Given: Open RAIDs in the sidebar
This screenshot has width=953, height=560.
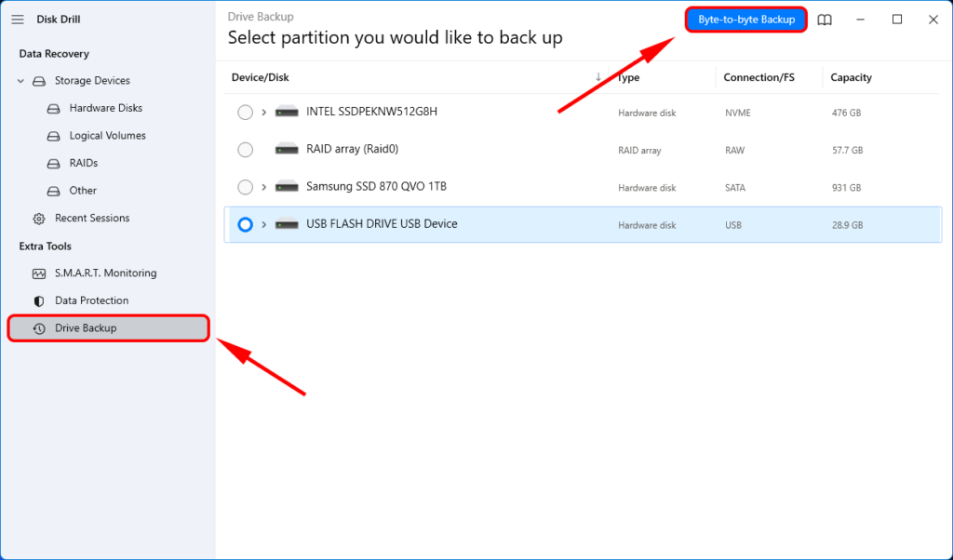Looking at the screenshot, I should 83,163.
